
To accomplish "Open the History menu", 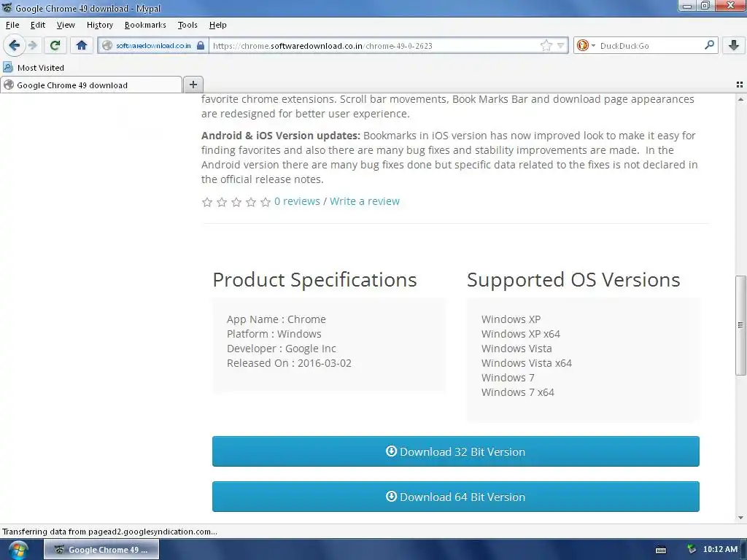I will [99, 25].
